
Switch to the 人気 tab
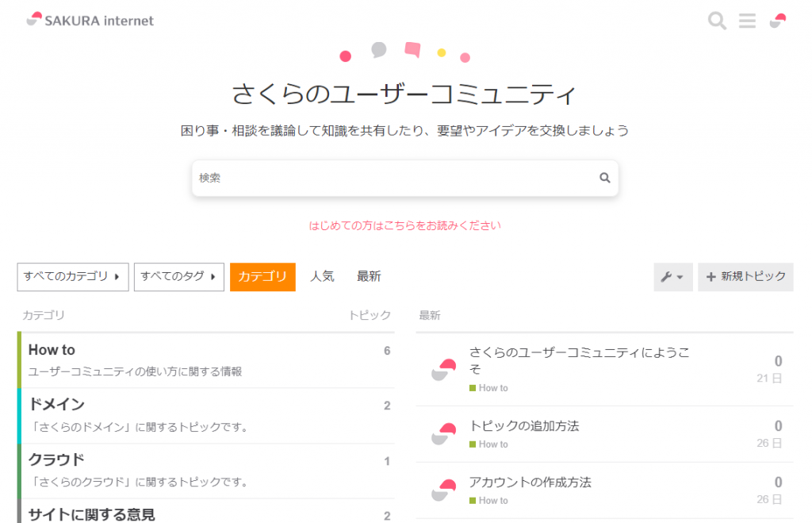coord(322,277)
